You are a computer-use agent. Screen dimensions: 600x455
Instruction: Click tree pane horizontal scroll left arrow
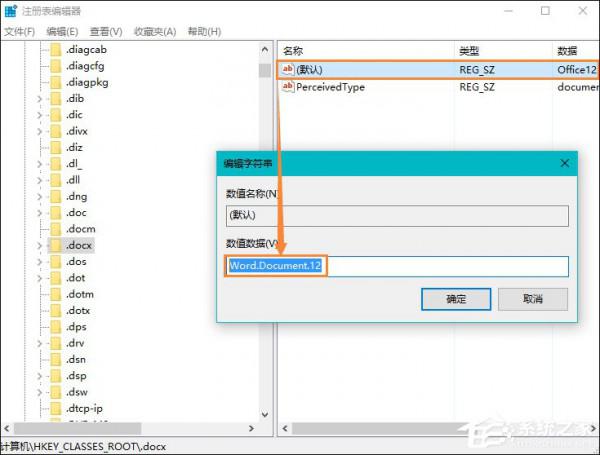click(x=7, y=429)
